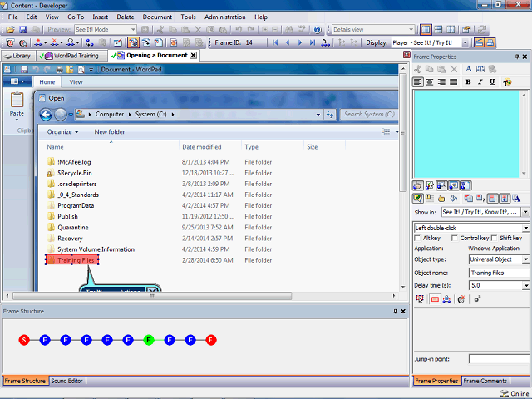
Task: Click the Object name input field
Action: [499, 273]
